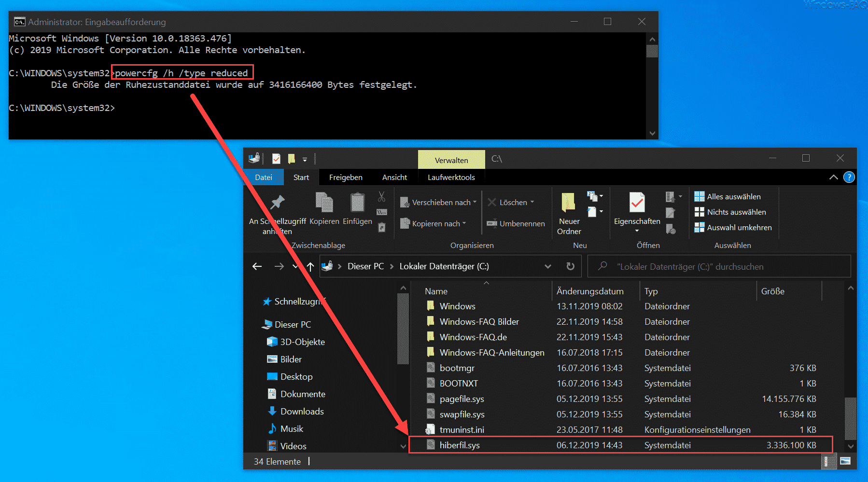Expand the address bar history dropdown
Viewport: 868px width, 482px height.
(x=548, y=266)
